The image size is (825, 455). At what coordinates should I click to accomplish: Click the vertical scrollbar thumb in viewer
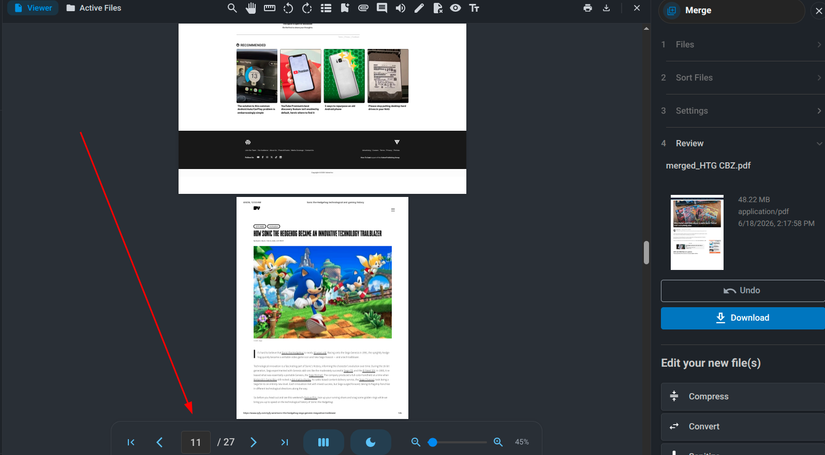[x=646, y=253]
